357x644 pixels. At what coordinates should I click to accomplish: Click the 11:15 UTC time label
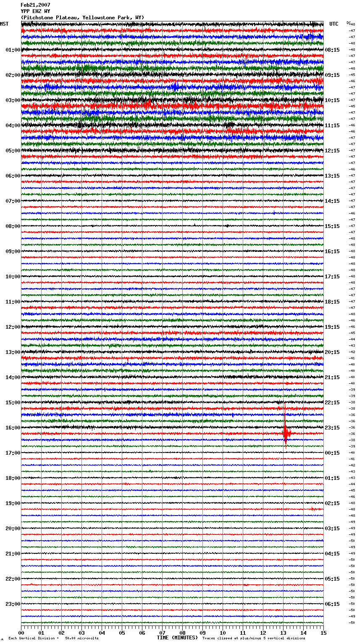pos(332,126)
